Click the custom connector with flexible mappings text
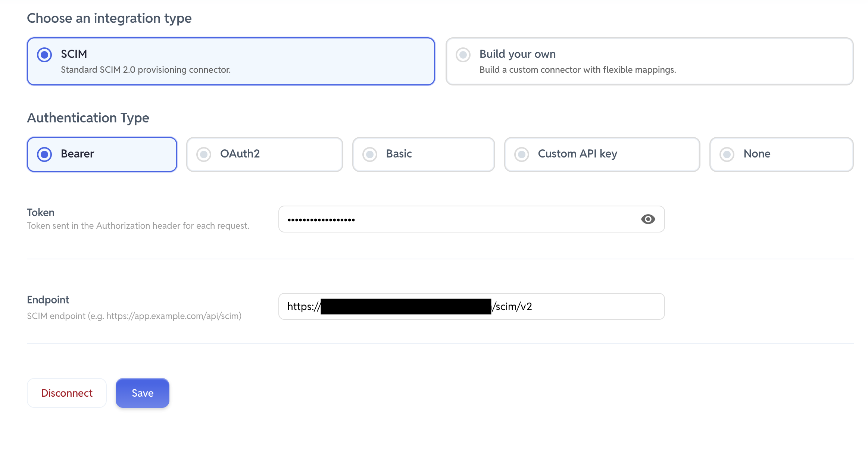Viewport: 868px width, 459px height. (578, 70)
